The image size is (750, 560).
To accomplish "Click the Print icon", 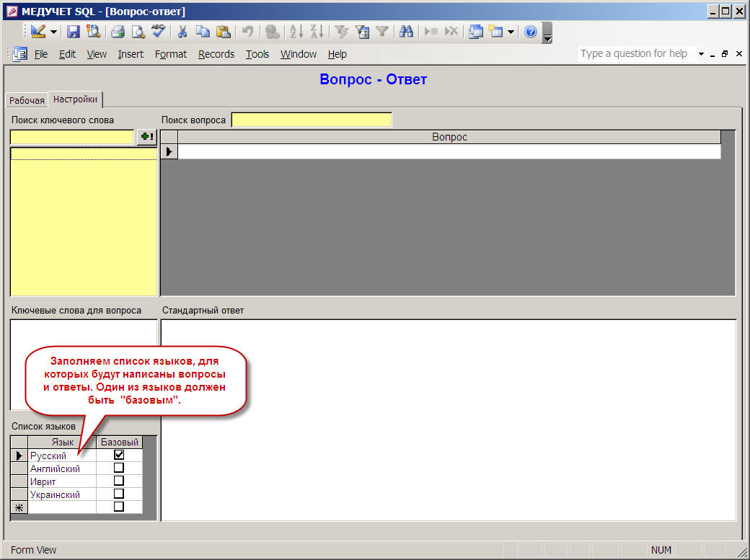I will click(118, 32).
